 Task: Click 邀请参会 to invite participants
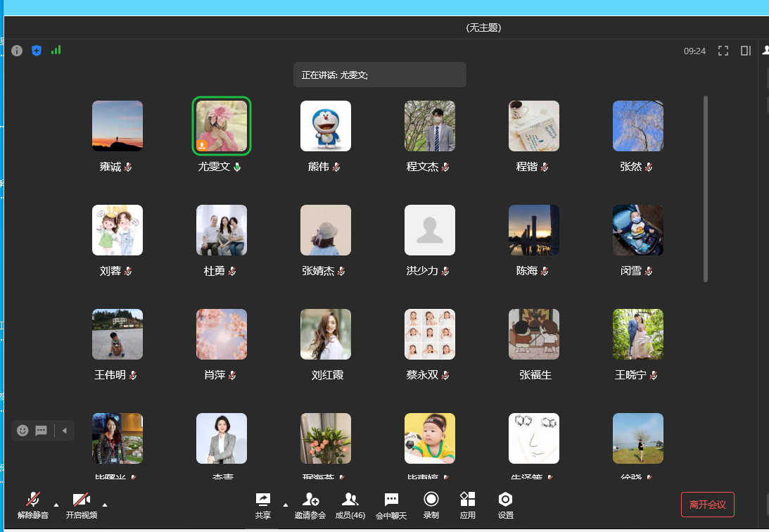click(x=310, y=504)
